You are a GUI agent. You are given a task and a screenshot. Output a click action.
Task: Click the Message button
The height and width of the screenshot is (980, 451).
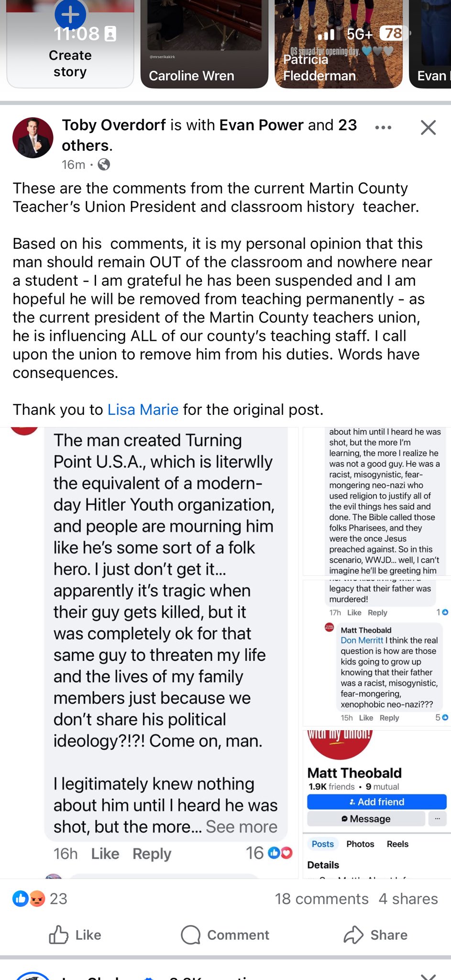tap(366, 819)
